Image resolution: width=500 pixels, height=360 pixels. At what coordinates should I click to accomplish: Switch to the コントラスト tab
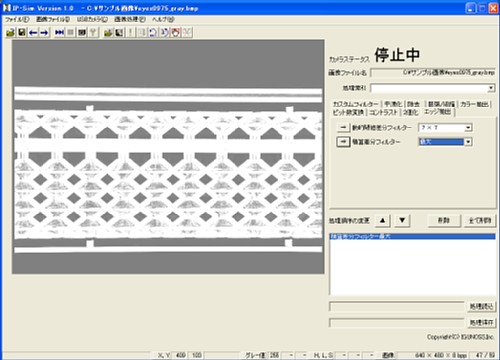[x=383, y=112]
